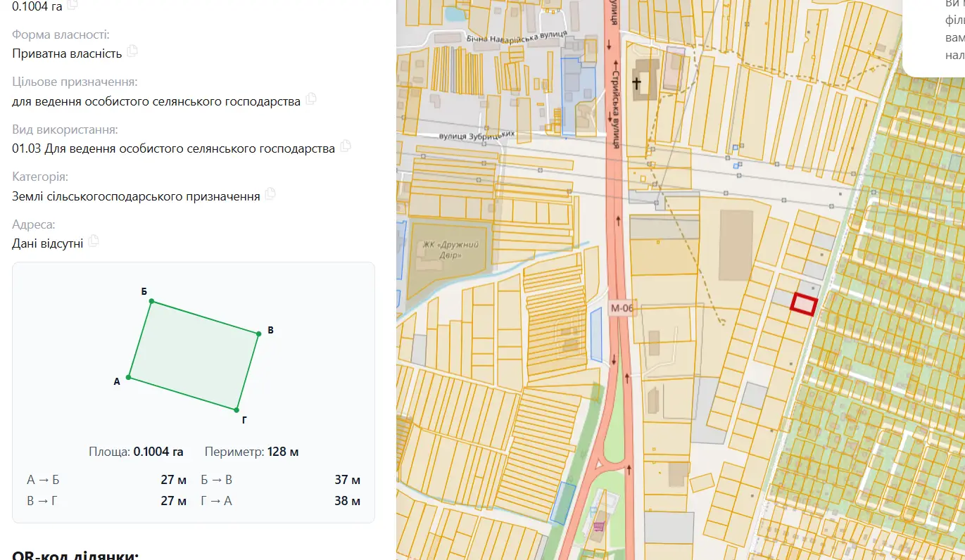Click the shopping cart icon on map
Screen dimensions: 965x560
pyautogui.click(x=598, y=526)
